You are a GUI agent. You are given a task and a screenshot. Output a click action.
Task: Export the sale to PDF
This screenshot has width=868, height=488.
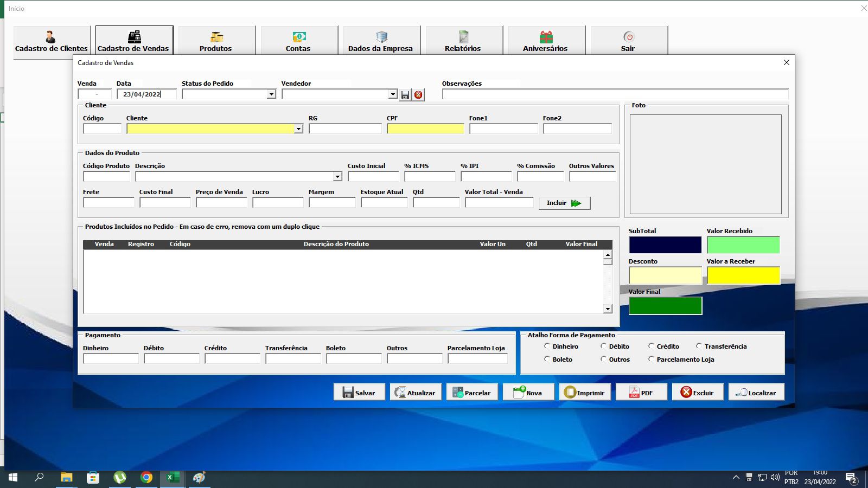(641, 392)
